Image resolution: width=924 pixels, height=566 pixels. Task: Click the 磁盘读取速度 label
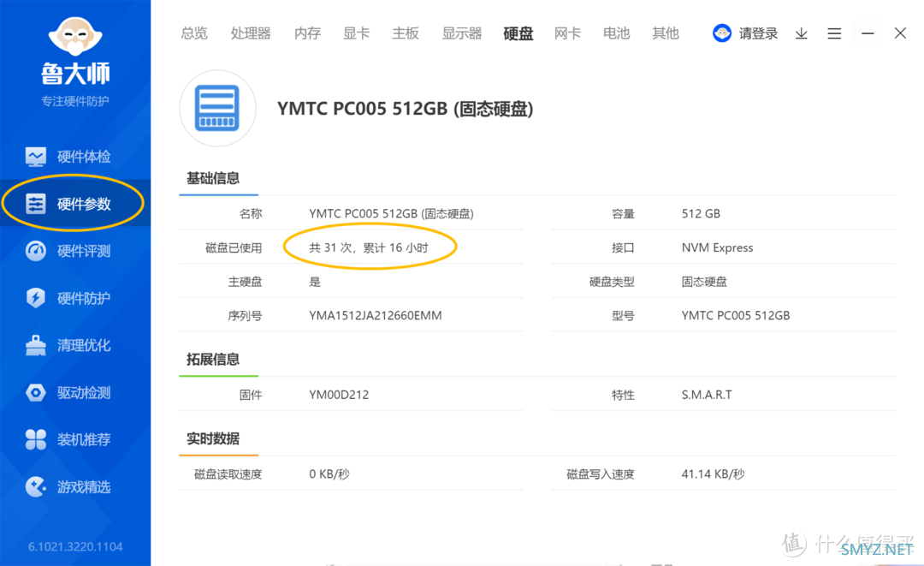click(228, 474)
